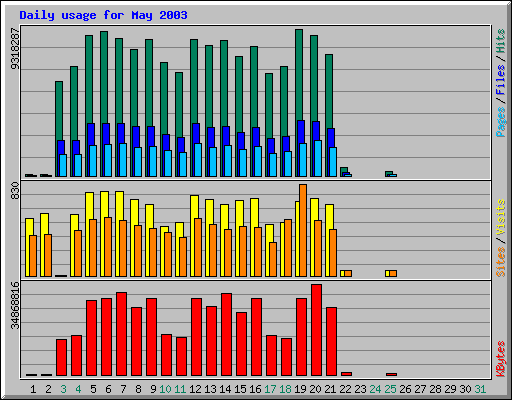The height and width of the screenshot is (400, 512).
Task: Select the cyan pages bar for day 12
Action: coord(198,160)
